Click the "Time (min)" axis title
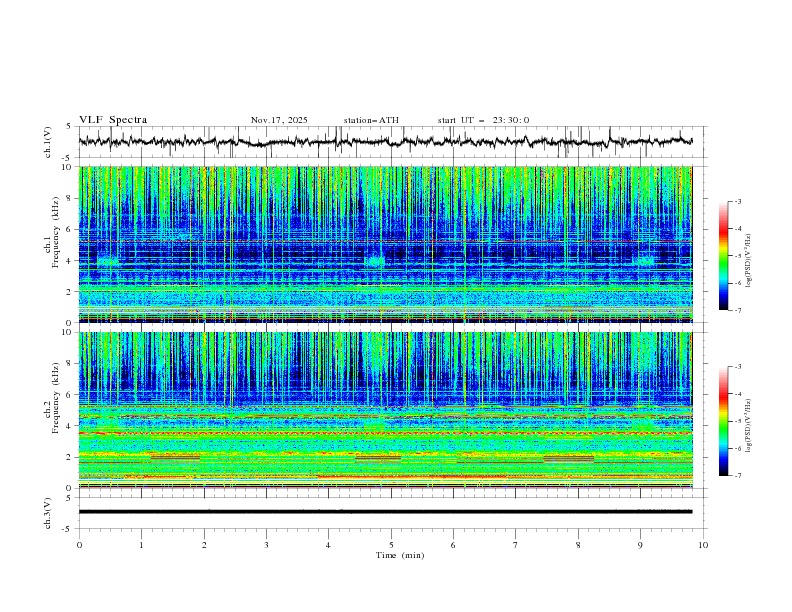Viewport: 792px width, 612px height. (400, 555)
